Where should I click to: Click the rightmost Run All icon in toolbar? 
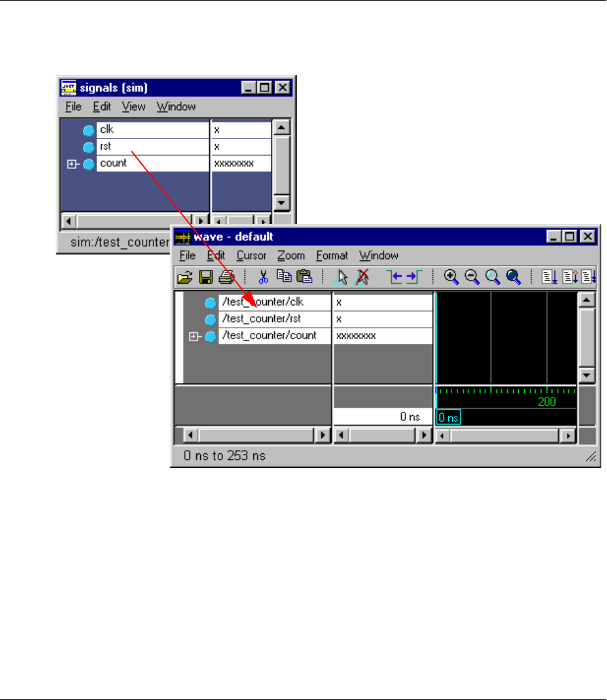[589, 277]
